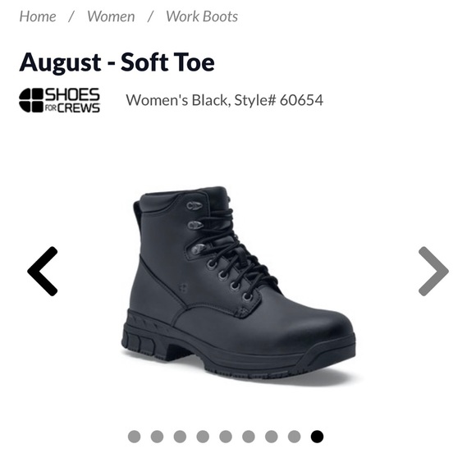Viewport: 476px width, 476px height.
Task: Select the first carousel dot
Action: click(134, 437)
